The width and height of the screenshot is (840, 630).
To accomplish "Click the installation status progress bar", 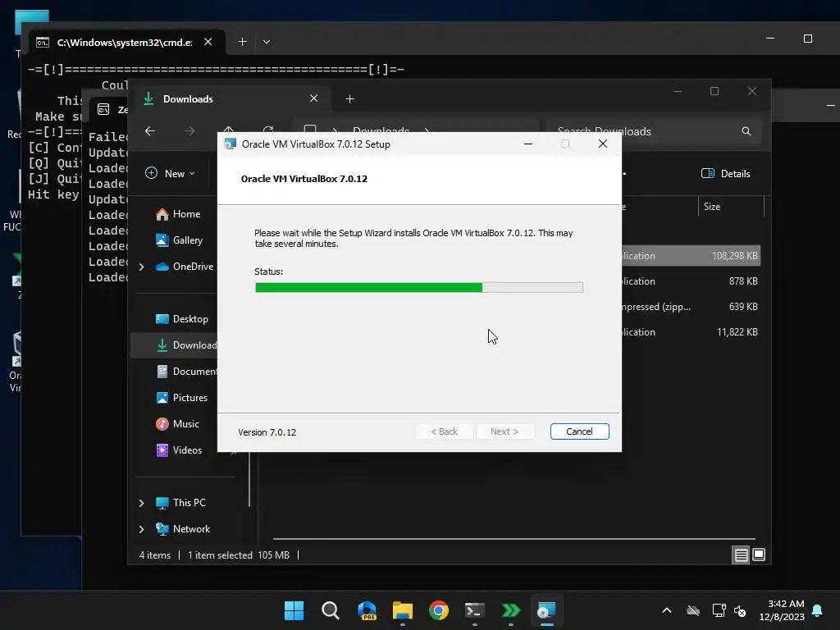I will [x=419, y=288].
